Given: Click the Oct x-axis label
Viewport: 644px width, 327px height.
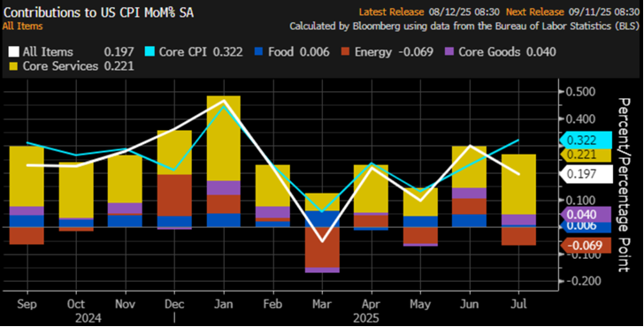Looking at the screenshot, I should click(x=76, y=304).
